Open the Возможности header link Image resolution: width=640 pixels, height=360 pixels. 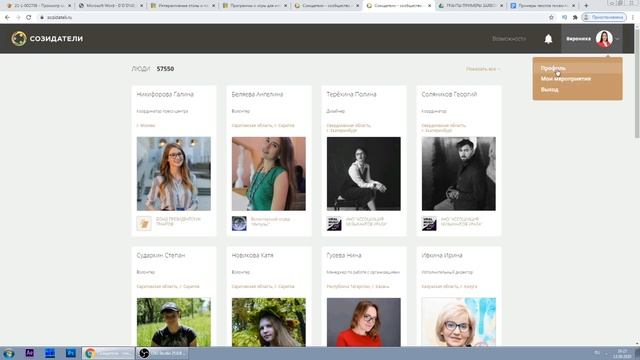pyautogui.click(x=509, y=39)
